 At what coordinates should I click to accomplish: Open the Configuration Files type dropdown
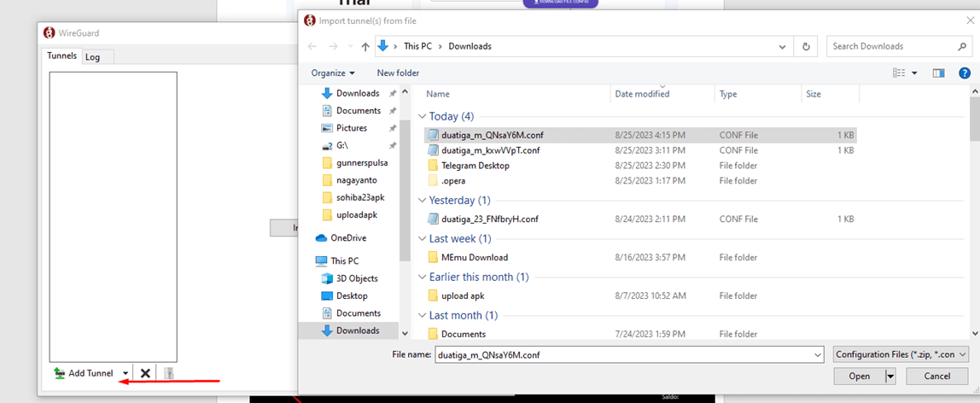click(x=901, y=353)
